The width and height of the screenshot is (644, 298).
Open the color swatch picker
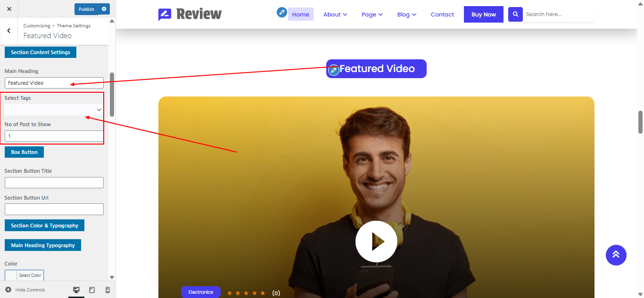pos(11,275)
